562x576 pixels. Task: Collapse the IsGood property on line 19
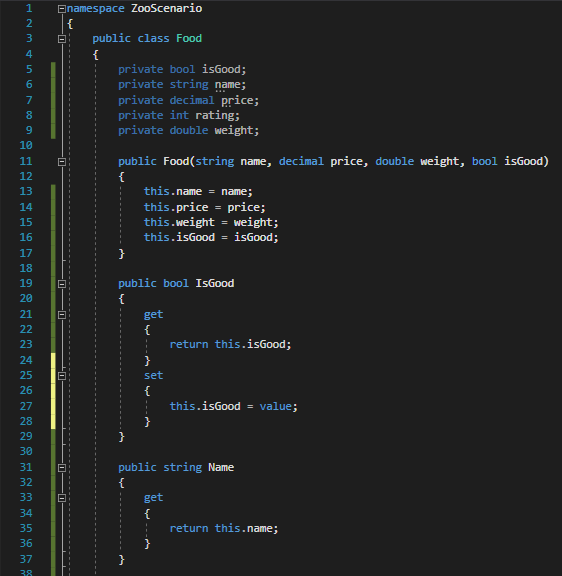(x=62, y=284)
